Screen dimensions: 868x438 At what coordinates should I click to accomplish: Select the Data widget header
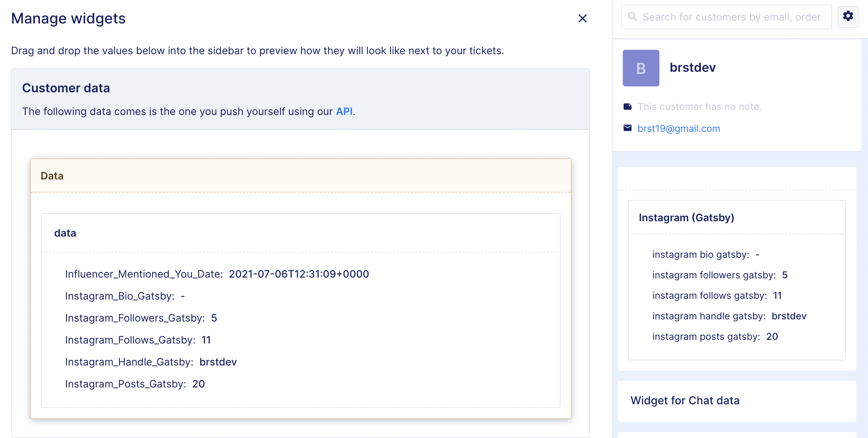(300, 176)
